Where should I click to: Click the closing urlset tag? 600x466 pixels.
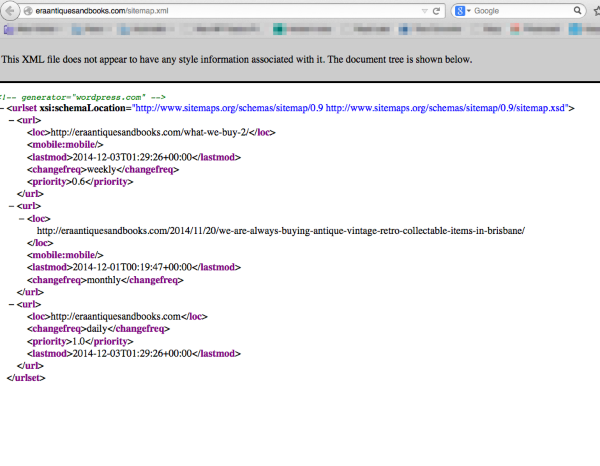[x=25, y=378]
